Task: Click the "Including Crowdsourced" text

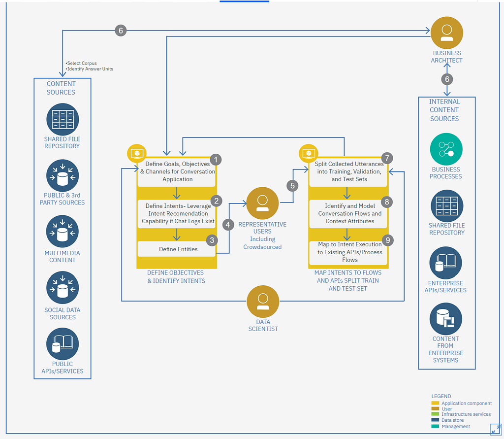Action: point(262,243)
